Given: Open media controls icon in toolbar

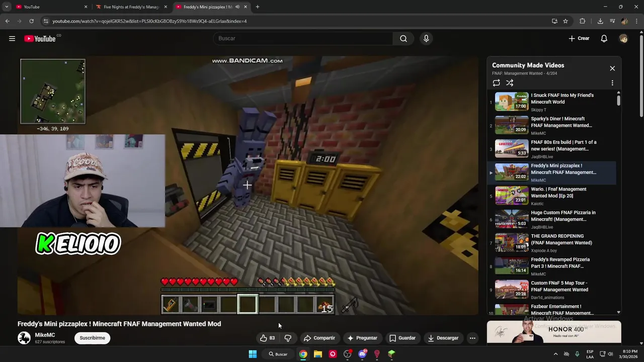Looking at the screenshot, I should (x=612, y=21).
